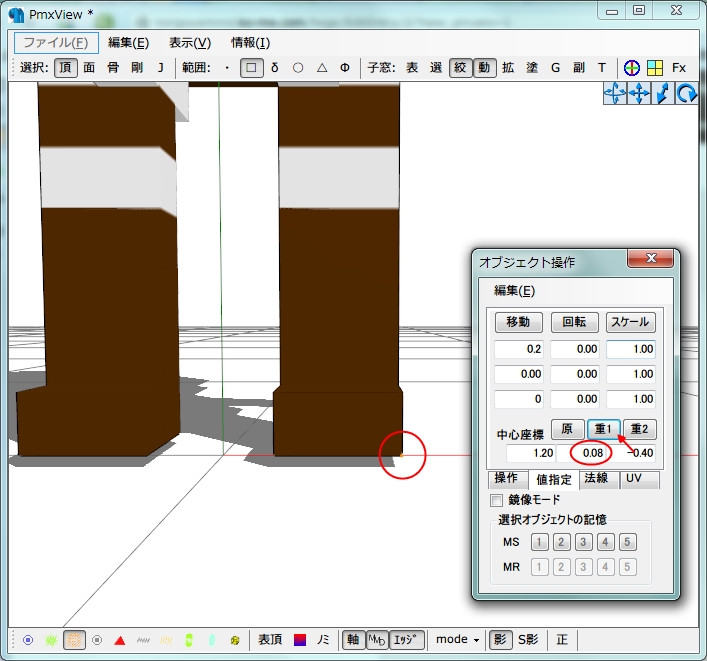
Task: Toggle the 軸 axis display button
Action: click(x=352, y=639)
